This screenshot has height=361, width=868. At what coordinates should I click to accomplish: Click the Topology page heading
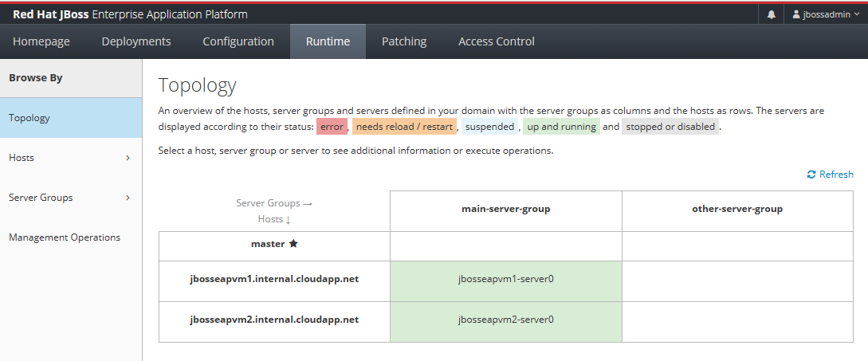click(x=197, y=86)
